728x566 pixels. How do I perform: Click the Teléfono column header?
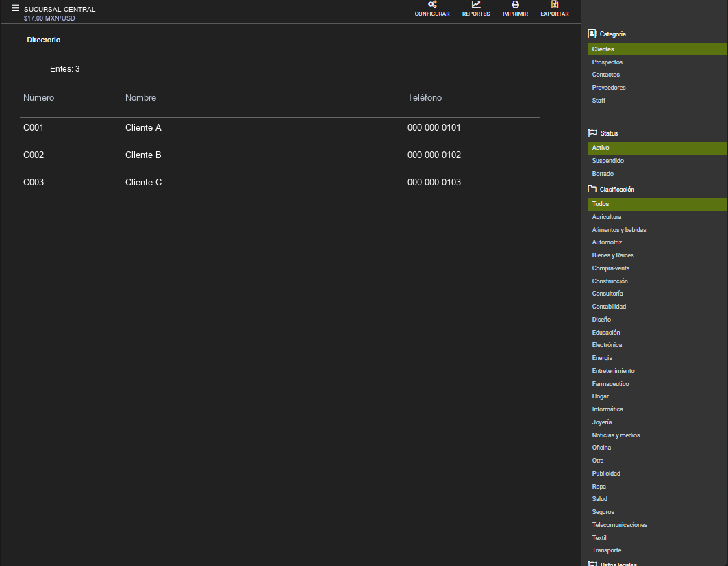[x=425, y=98]
